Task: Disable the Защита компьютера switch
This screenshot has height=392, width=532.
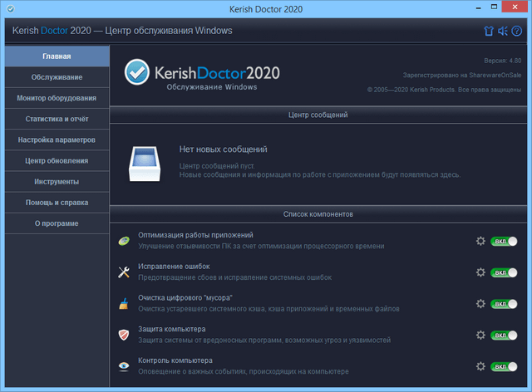Action: coord(504,335)
